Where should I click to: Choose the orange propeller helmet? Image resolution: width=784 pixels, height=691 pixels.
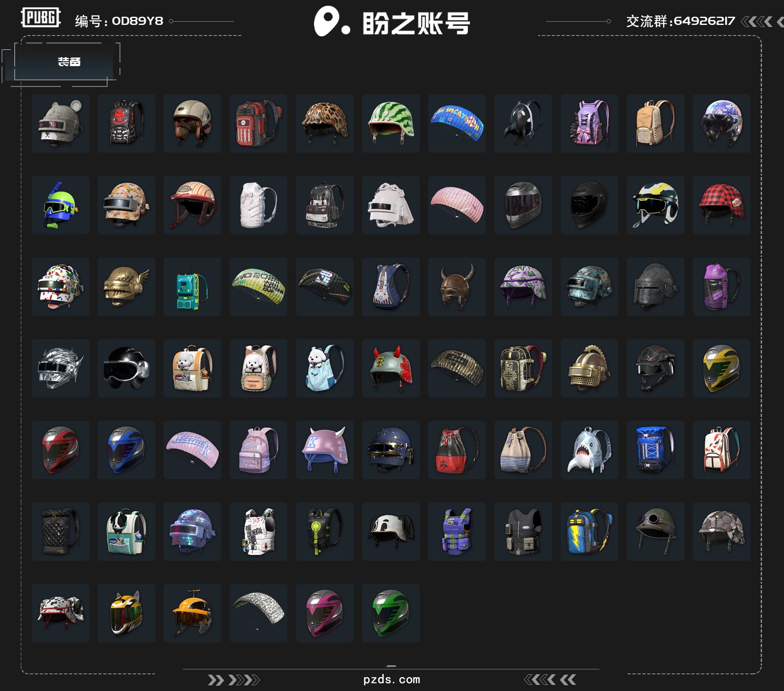(x=192, y=613)
